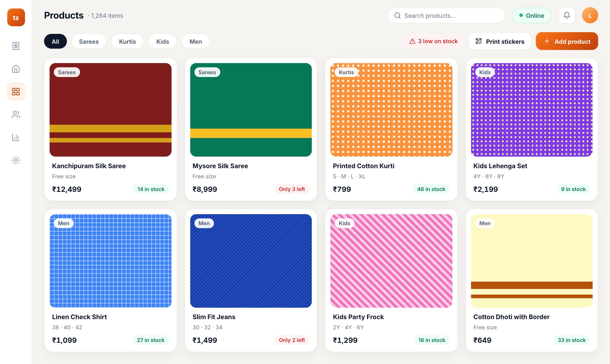Click the '33 in stock' badge
Viewport: 610px width, 364px height.
[x=572, y=340]
